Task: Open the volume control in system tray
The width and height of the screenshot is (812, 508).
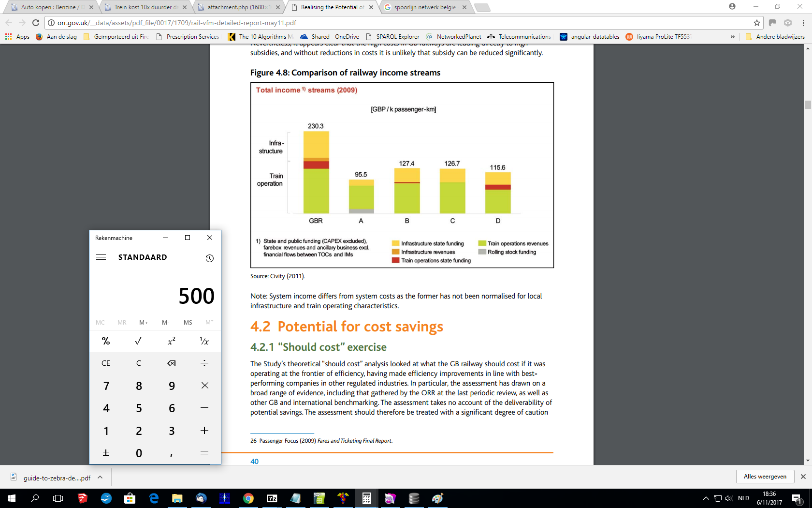Action: click(x=729, y=498)
